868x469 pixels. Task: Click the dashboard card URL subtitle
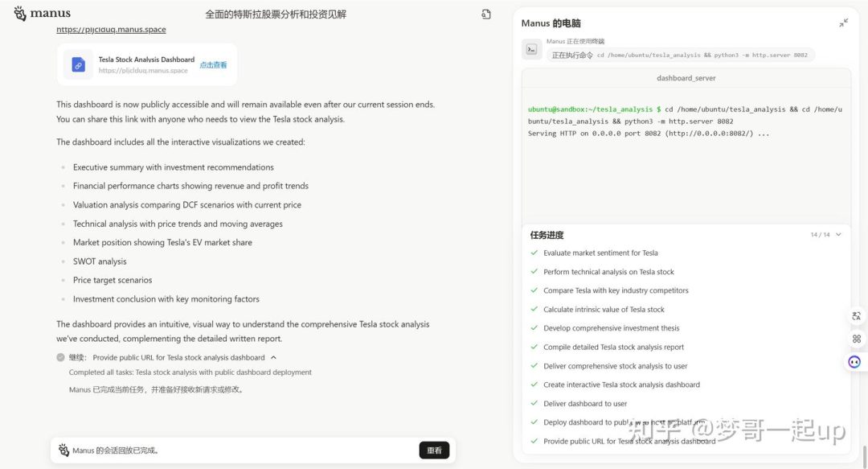(x=143, y=71)
